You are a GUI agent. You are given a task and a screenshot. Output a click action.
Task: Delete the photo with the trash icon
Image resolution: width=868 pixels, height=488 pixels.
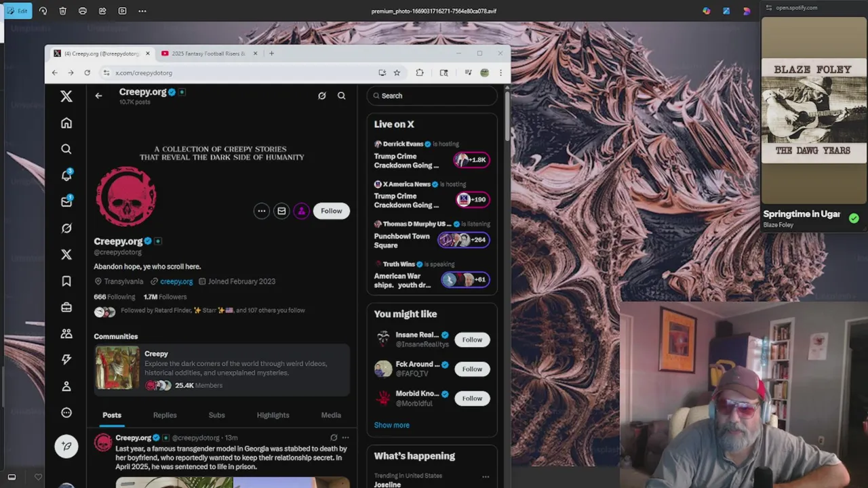[63, 11]
